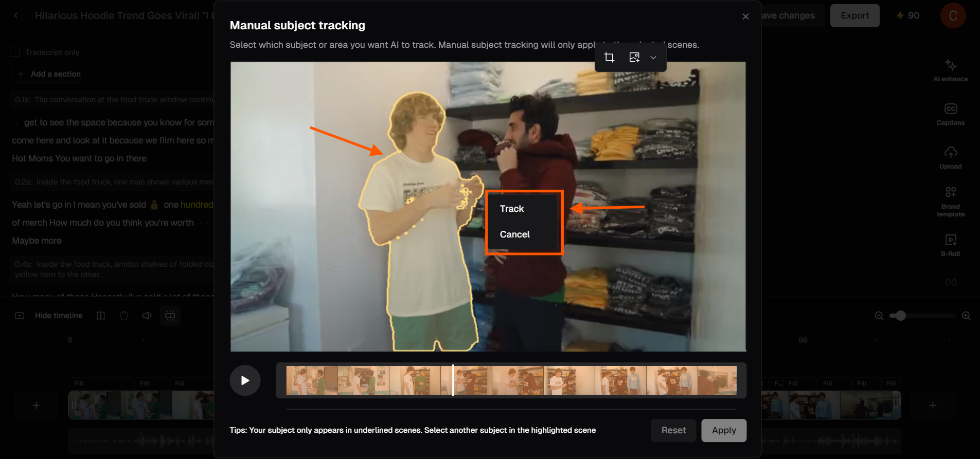Open the user profile avatar C
Screen dimensions: 980x459
pos(953,15)
